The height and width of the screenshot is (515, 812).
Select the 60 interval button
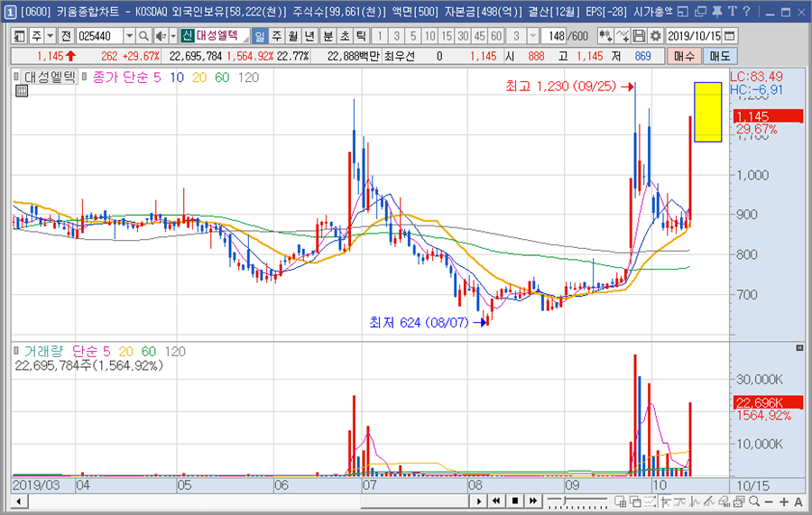pos(496,36)
